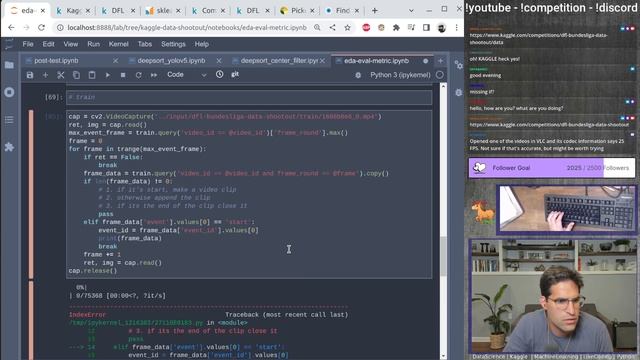This screenshot has height=360, width=640.
Task: Open the Edit menu
Action: pos(48,44)
